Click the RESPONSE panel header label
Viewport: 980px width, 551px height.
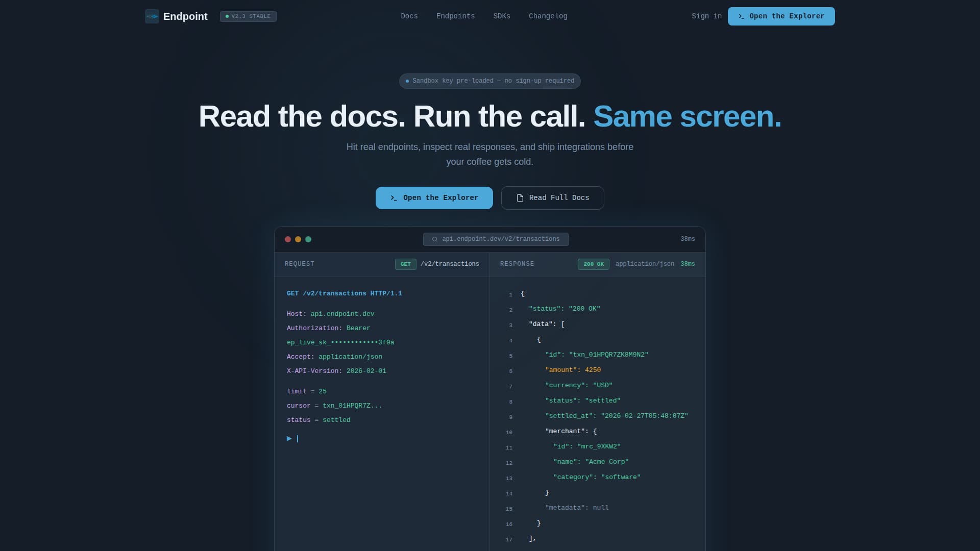pyautogui.click(x=517, y=264)
